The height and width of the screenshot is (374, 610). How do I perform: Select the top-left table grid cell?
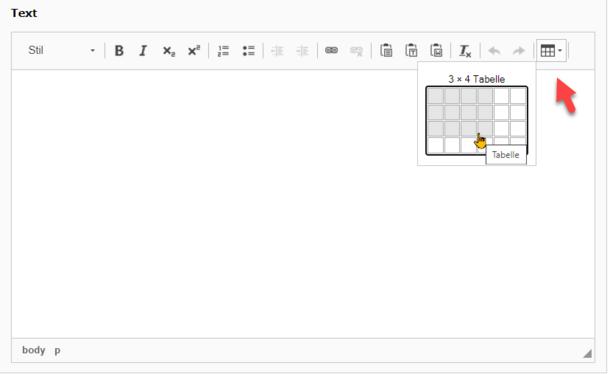pyautogui.click(x=435, y=96)
